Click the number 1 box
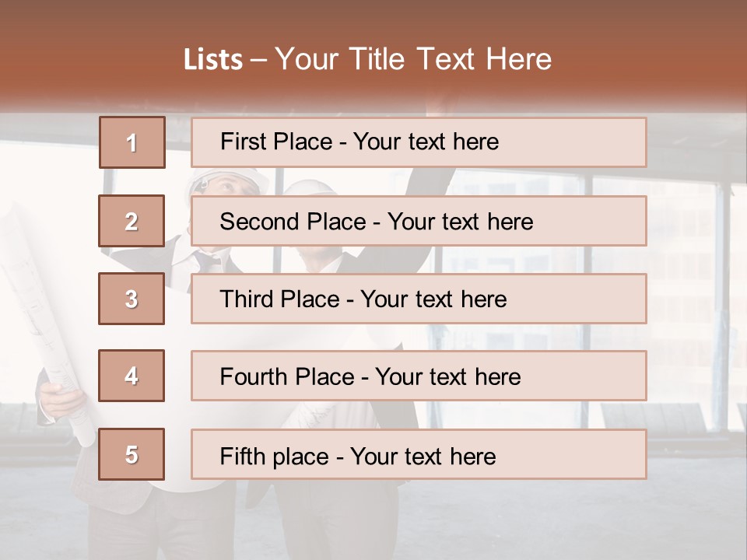The height and width of the screenshot is (560, 747). (132, 142)
